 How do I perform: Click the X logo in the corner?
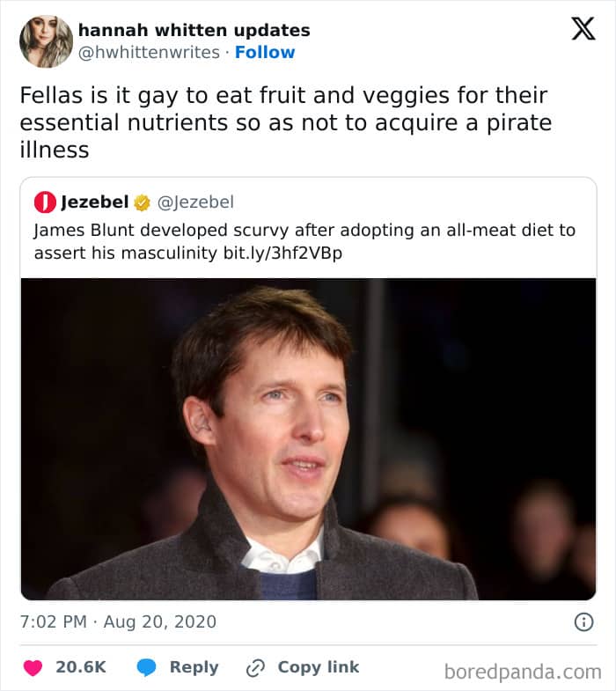(583, 29)
